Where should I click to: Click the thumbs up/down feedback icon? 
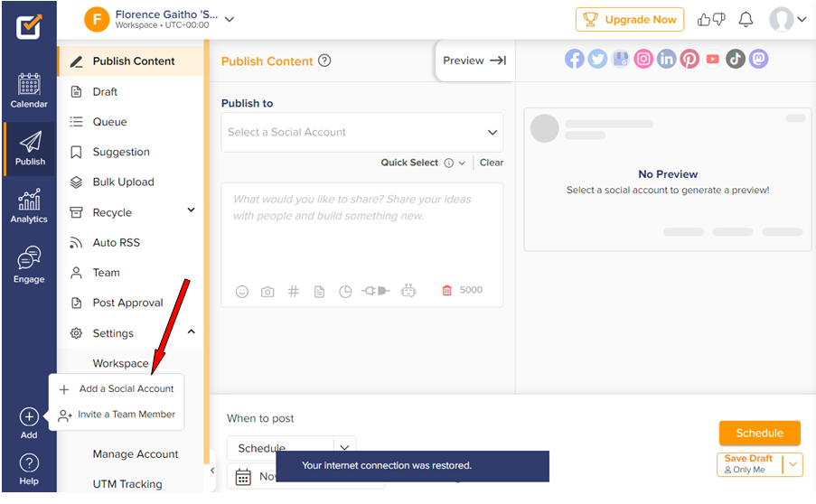point(711,20)
